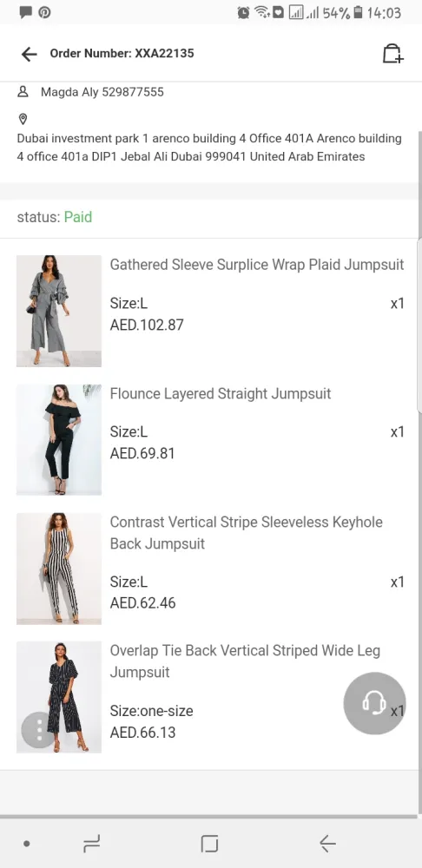Select the Paid status text
Screen dimensions: 422x868
point(78,217)
